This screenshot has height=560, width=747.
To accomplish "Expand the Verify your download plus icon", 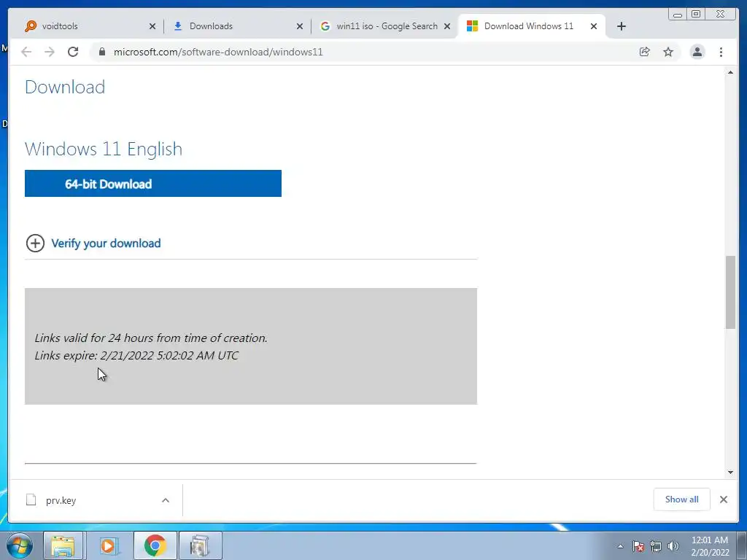I will [x=35, y=244].
